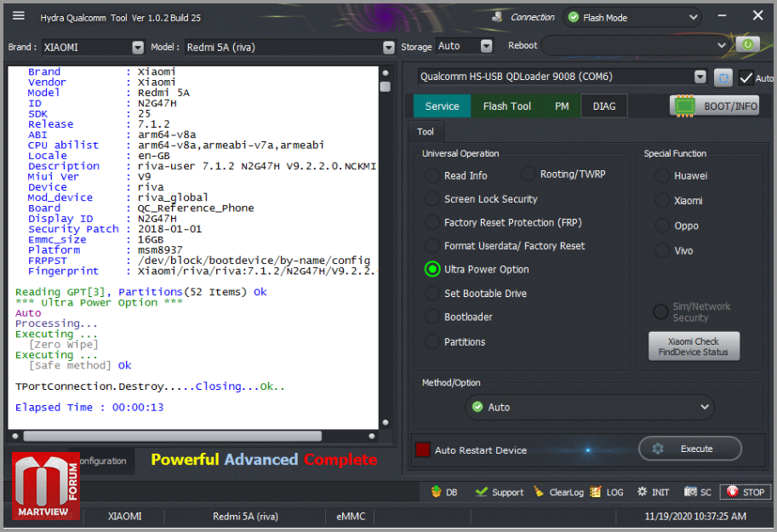Screen dimensions: 777x532
Task: Toggle the Auto port checkbox
Action: tap(746, 77)
